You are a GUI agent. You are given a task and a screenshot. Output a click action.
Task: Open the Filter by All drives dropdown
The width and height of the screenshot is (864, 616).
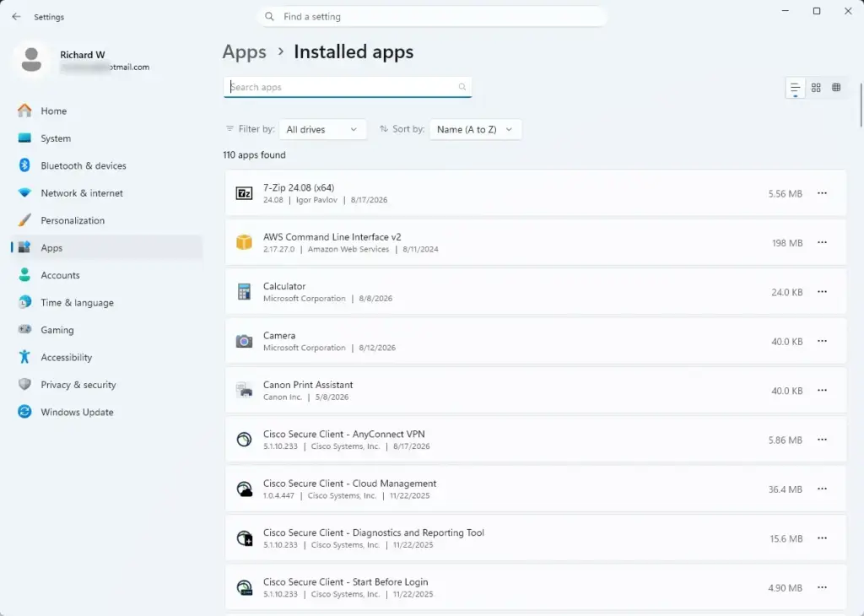[x=322, y=129]
